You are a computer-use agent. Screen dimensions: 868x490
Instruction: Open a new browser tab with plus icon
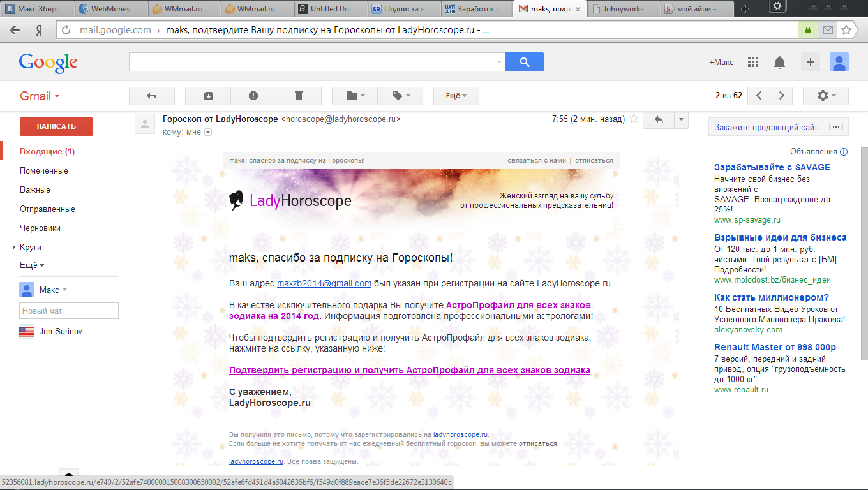[x=745, y=9]
